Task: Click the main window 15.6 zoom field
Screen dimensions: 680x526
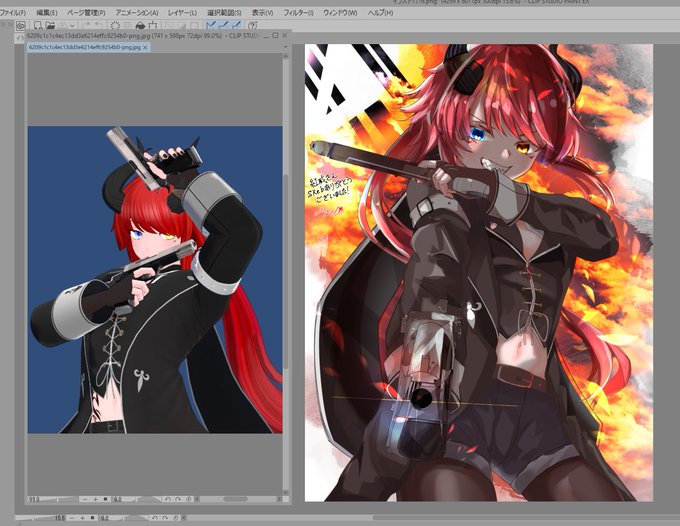Action: coord(59,518)
